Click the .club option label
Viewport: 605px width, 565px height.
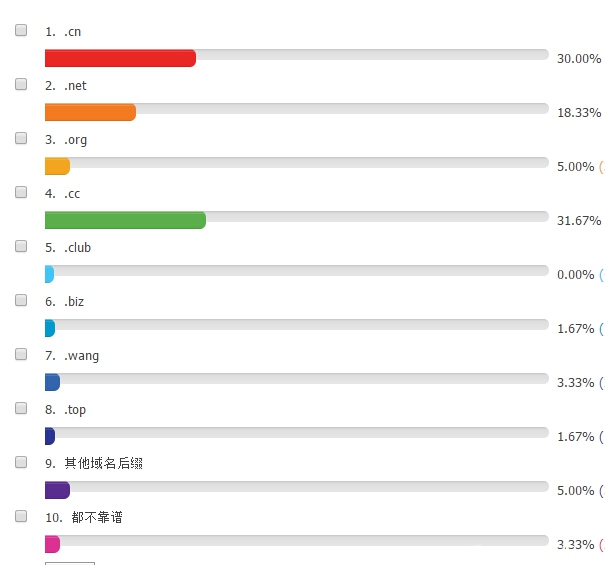click(78, 247)
